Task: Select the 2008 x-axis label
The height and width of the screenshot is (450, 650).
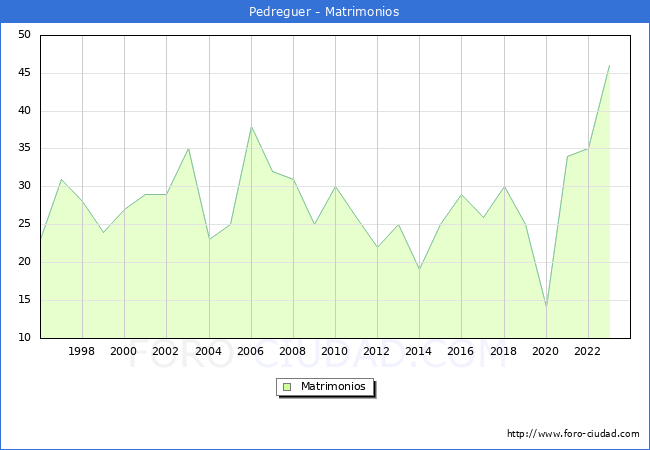Action: point(293,351)
